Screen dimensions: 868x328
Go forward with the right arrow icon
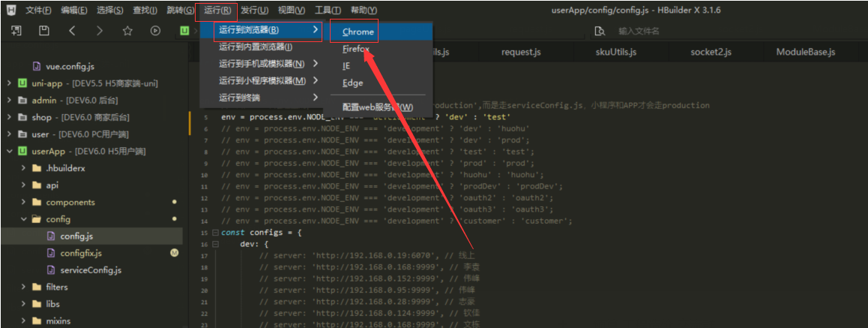pyautogui.click(x=100, y=31)
